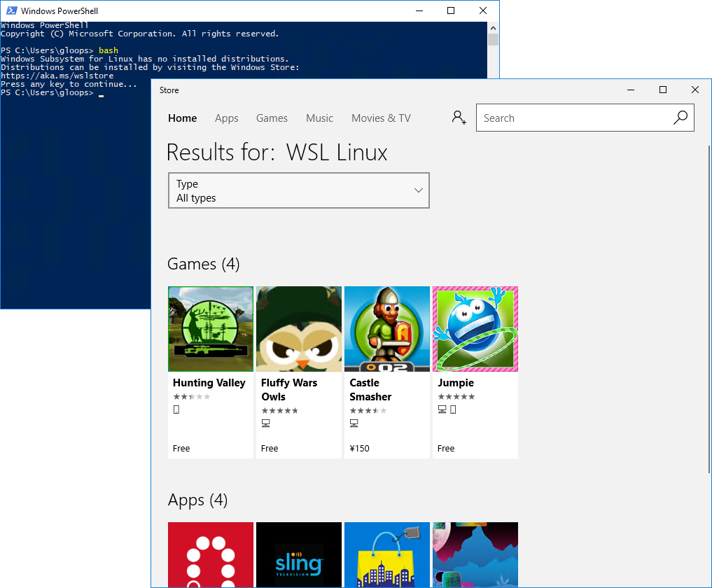Click the Free price under Fluffy Wars Owls
This screenshot has width=712, height=588.
tap(270, 448)
